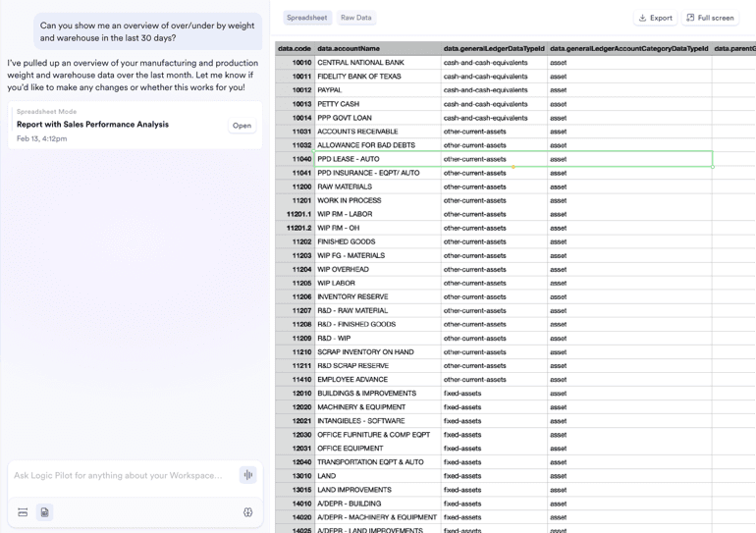756x533 pixels.
Task: Click the R&D SCRAP RESERVE cell
Action: pyautogui.click(x=378, y=366)
